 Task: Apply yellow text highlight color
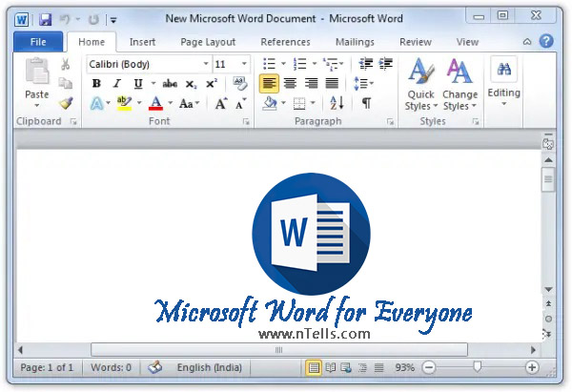coord(124,103)
